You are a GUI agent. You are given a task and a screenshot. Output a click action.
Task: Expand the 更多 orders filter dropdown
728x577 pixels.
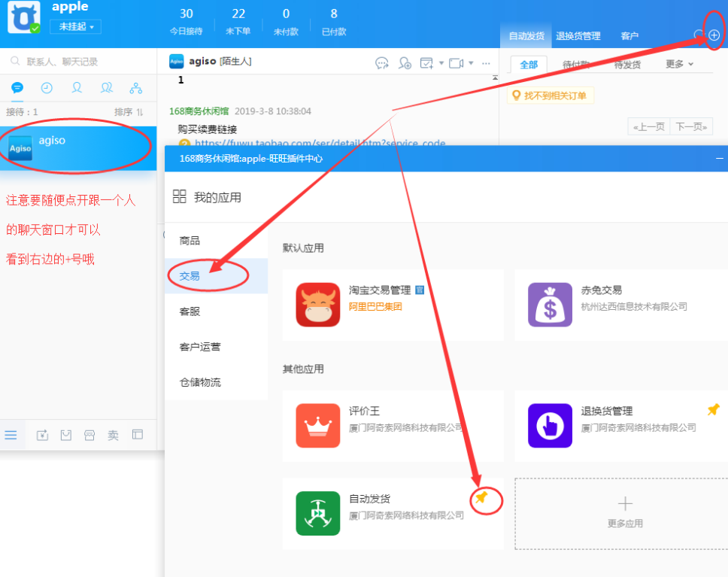pyautogui.click(x=679, y=64)
